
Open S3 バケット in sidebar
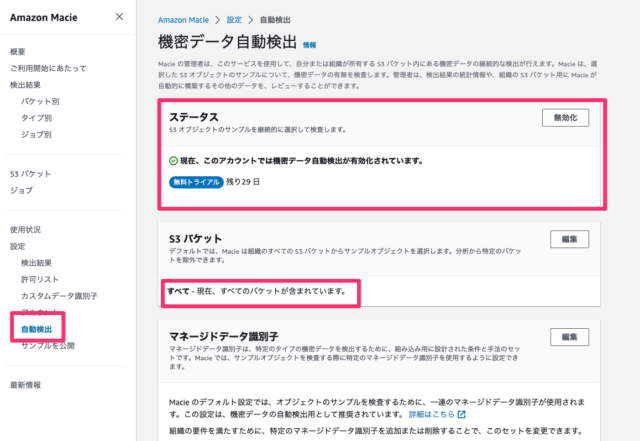pyautogui.click(x=31, y=174)
